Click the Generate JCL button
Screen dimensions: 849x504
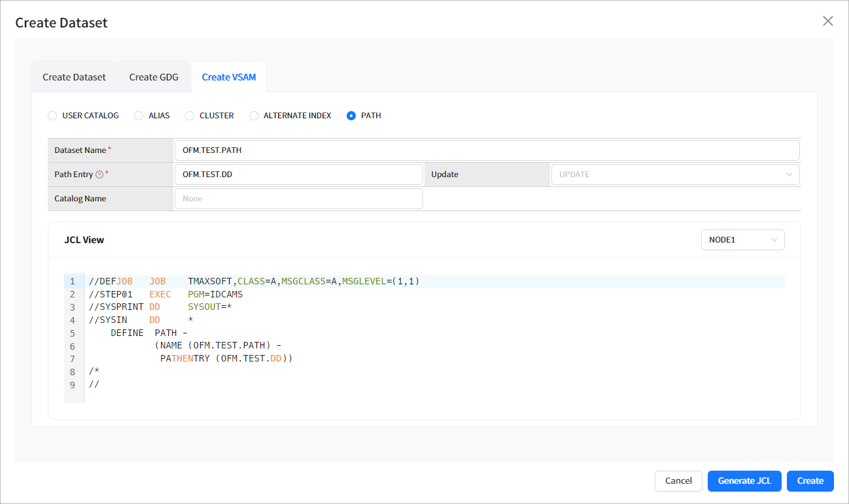[x=744, y=480]
